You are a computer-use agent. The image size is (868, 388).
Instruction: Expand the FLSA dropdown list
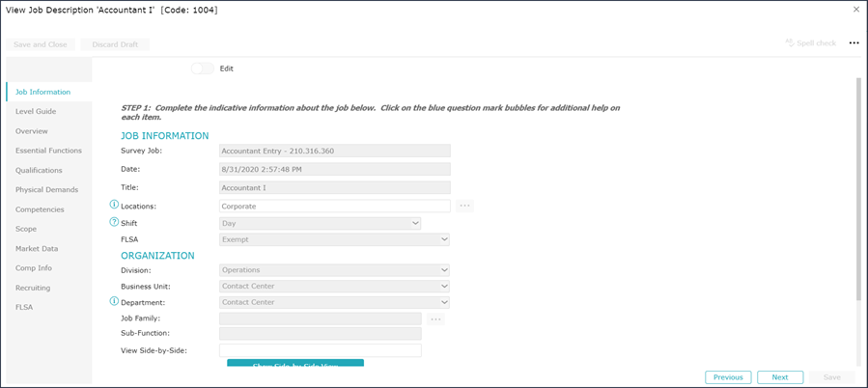coord(335,239)
